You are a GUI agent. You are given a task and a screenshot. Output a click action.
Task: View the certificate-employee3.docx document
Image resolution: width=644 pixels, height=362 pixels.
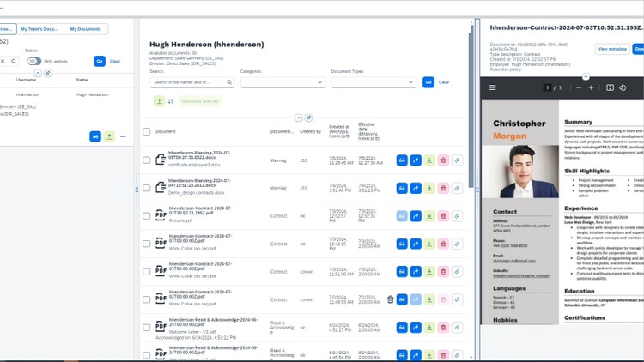point(402,160)
